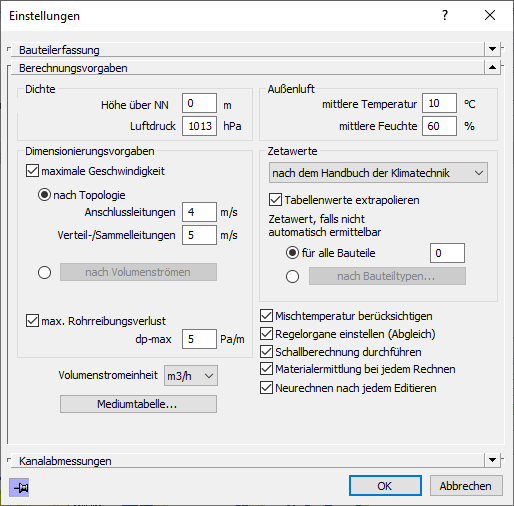
Task: Click the nach Bauteiltypen... button
Action: pos(387,276)
